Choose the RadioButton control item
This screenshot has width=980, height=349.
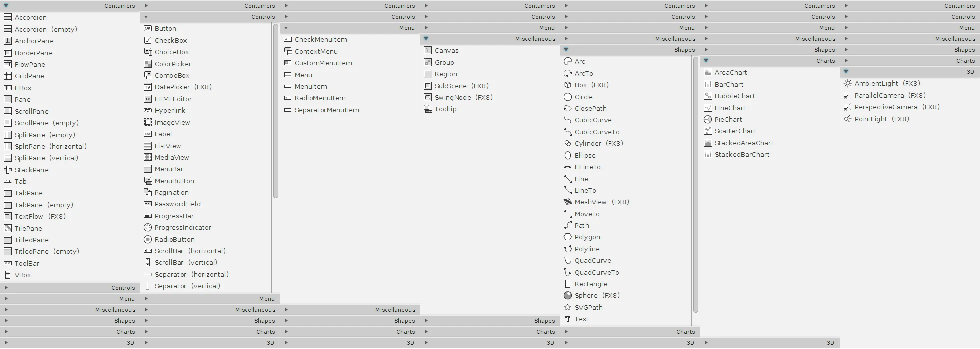pos(174,239)
